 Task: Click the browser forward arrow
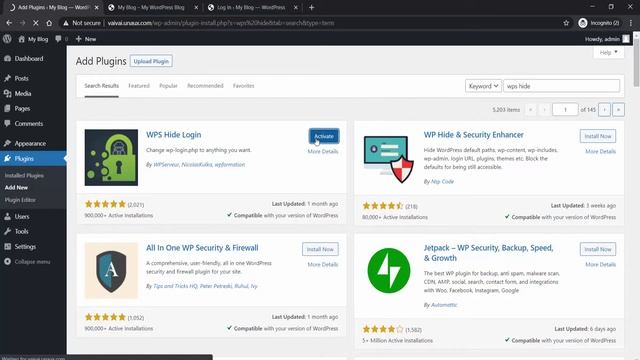click(22, 23)
